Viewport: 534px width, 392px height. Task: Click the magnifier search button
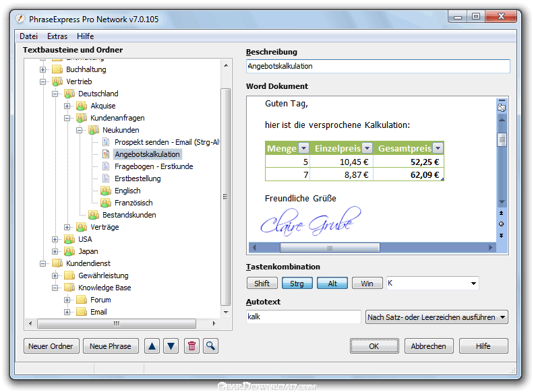(211, 346)
